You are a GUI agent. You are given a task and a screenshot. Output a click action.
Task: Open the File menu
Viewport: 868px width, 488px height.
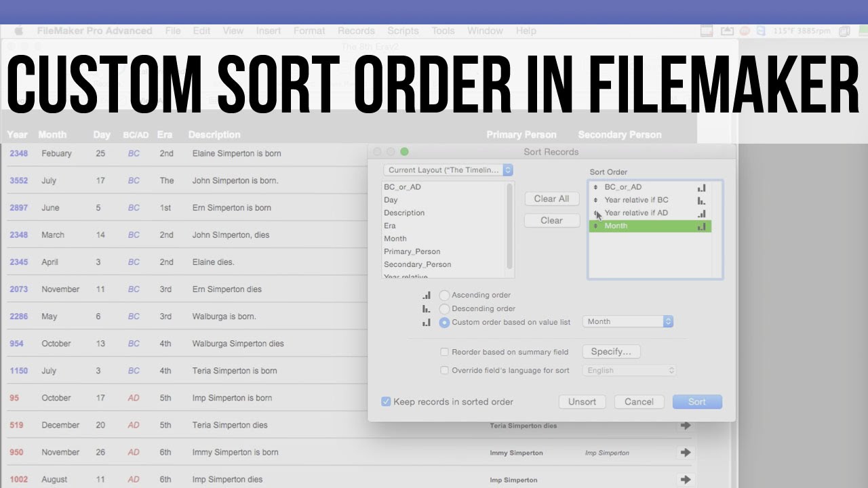point(173,30)
